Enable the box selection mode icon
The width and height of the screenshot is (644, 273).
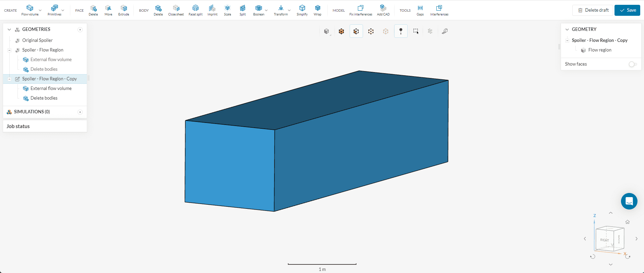(x=415, y=31)
